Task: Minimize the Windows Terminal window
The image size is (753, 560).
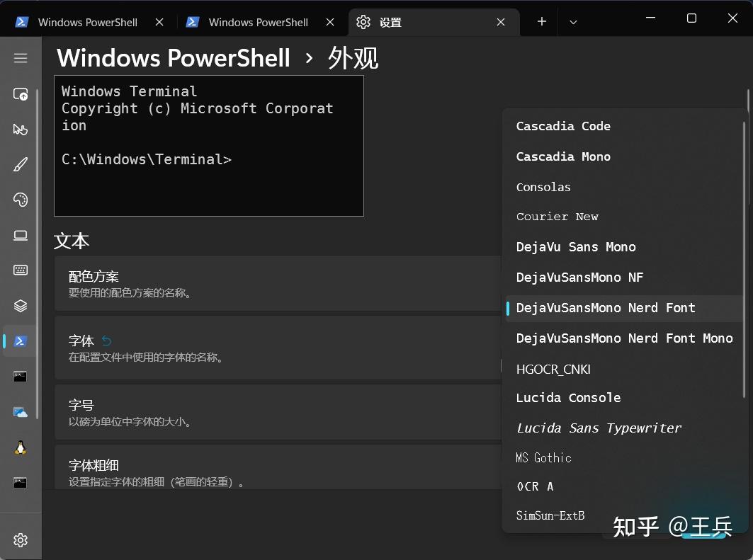Action: click(x=651, y=18)
